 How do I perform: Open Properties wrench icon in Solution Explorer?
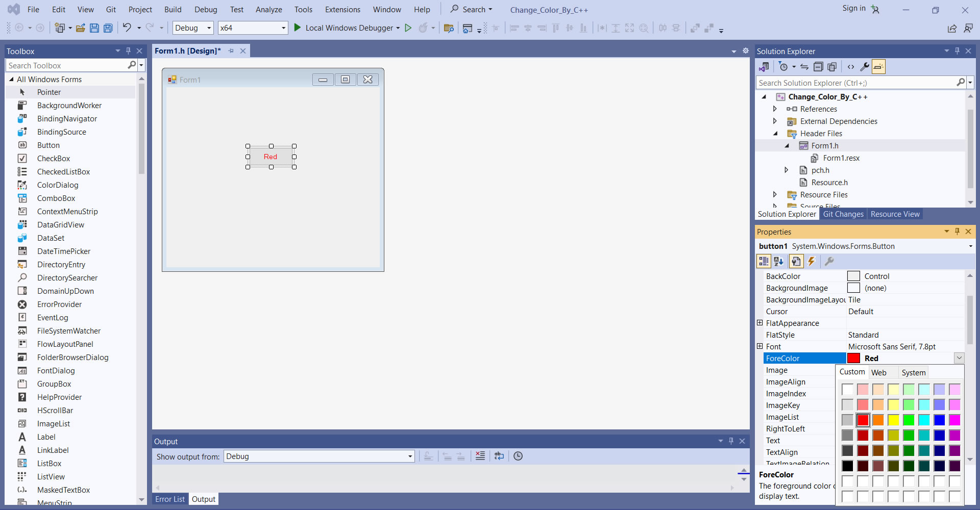tap(865, 67)
